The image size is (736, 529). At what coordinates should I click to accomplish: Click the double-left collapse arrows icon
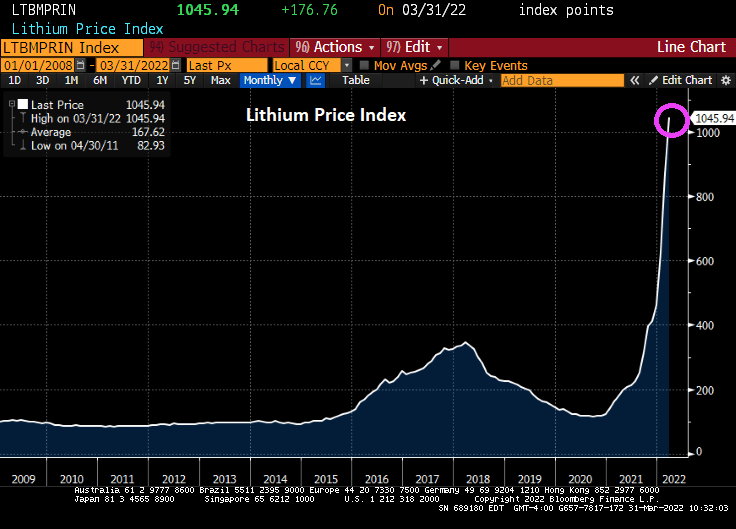634,80
